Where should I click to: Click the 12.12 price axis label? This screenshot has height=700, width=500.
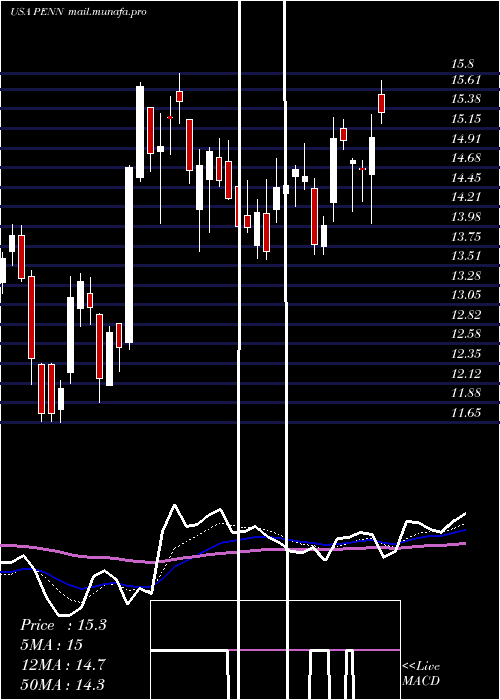(466, 373)
